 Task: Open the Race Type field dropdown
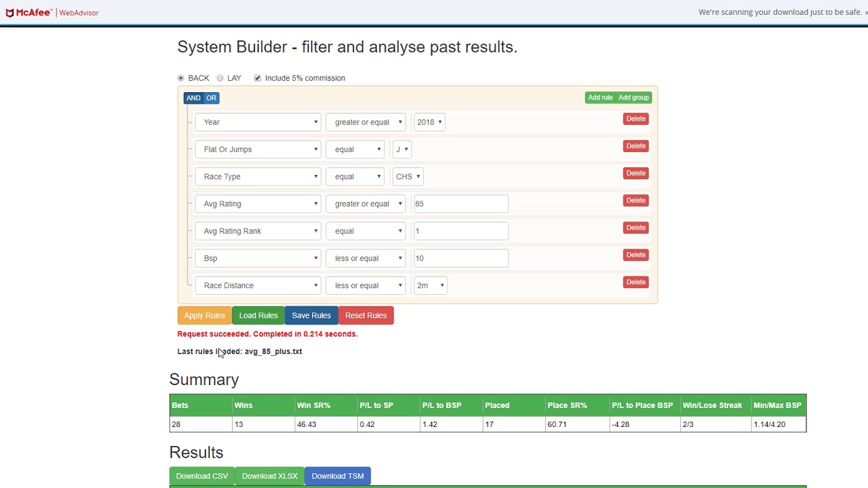tap(258, 176)
